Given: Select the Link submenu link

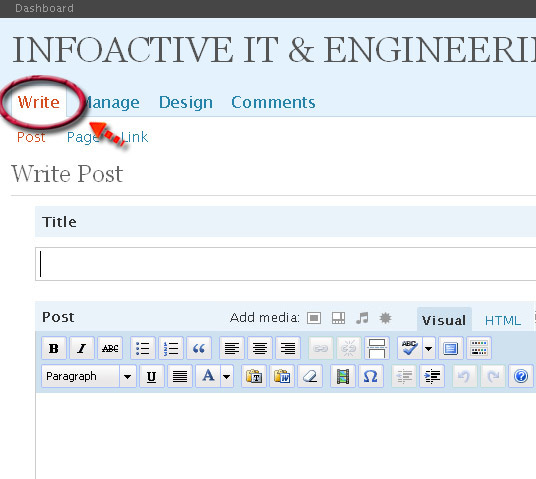Looking at the screenshot, I should coord(135,137).
